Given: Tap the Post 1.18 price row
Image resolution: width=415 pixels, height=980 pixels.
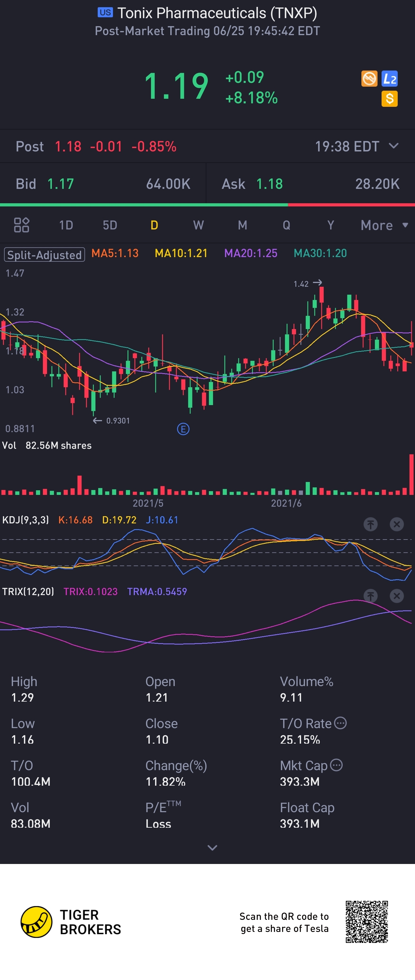Looking at the screenshot, I should coord(207,147).
